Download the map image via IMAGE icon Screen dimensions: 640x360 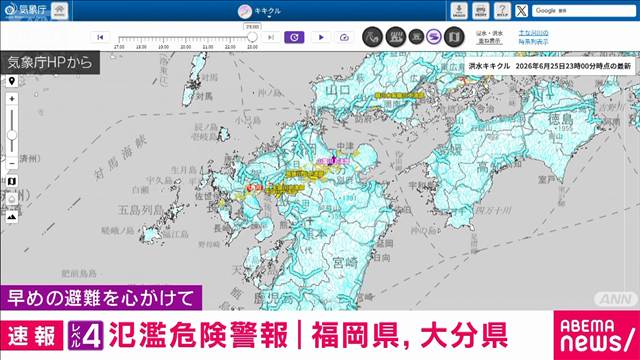click(x=459, y=11)
